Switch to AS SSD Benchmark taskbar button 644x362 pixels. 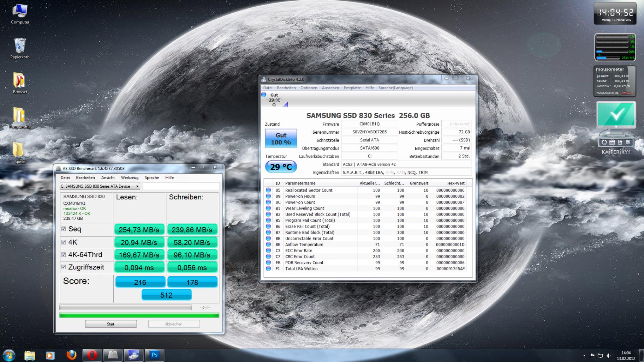pos(113,355)
